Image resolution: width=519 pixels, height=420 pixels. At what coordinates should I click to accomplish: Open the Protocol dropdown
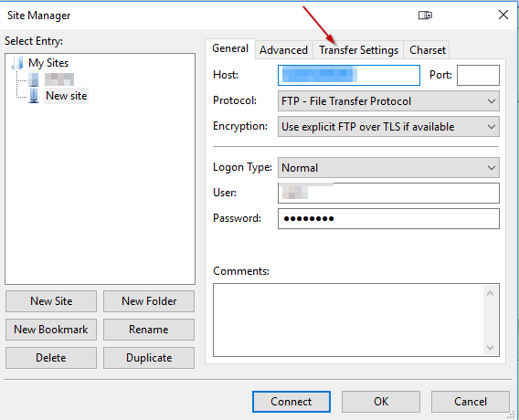pos(388,100)
